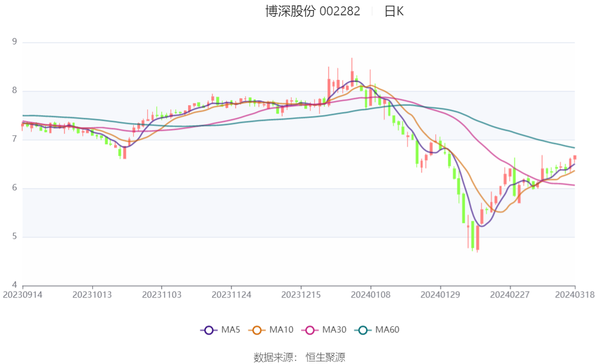Click the x-axis date label 20230914
This screenshot has width=599, height=364.
[23, 295]
